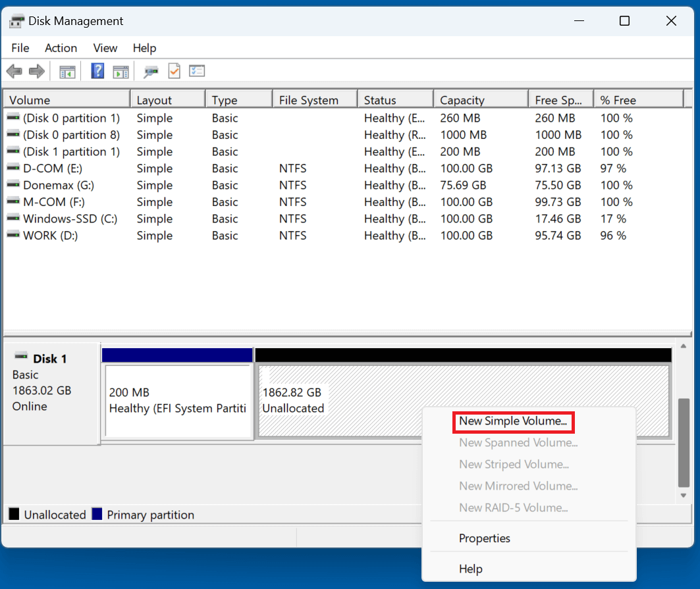Choose New Simple Volume from context menu

[x=513, y=421]
